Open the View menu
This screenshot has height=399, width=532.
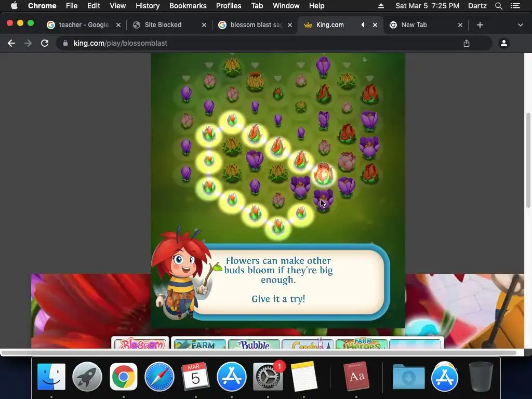click(x=118, y=6)
